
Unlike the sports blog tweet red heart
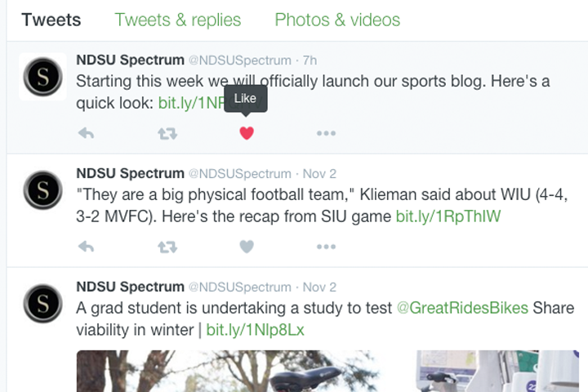pos(247,133)
